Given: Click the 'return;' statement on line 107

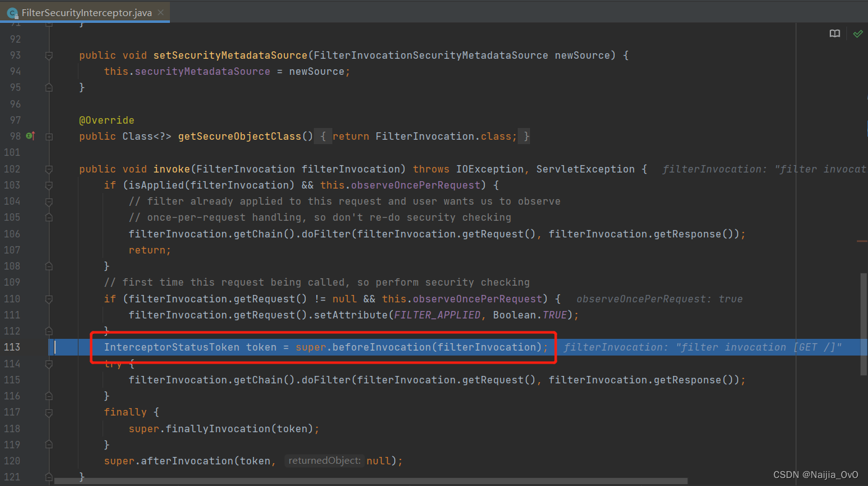Looking at the screenshot, I should 150,250.
